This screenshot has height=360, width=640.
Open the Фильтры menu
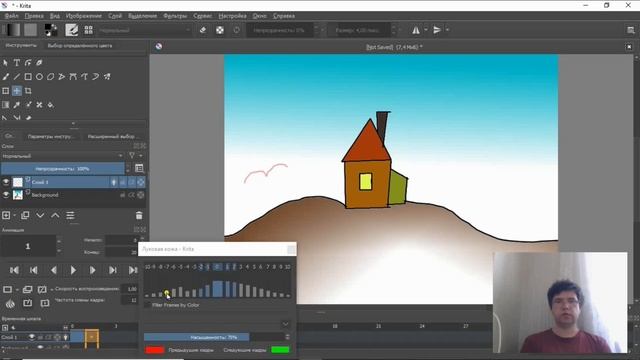tap(175, 16)
